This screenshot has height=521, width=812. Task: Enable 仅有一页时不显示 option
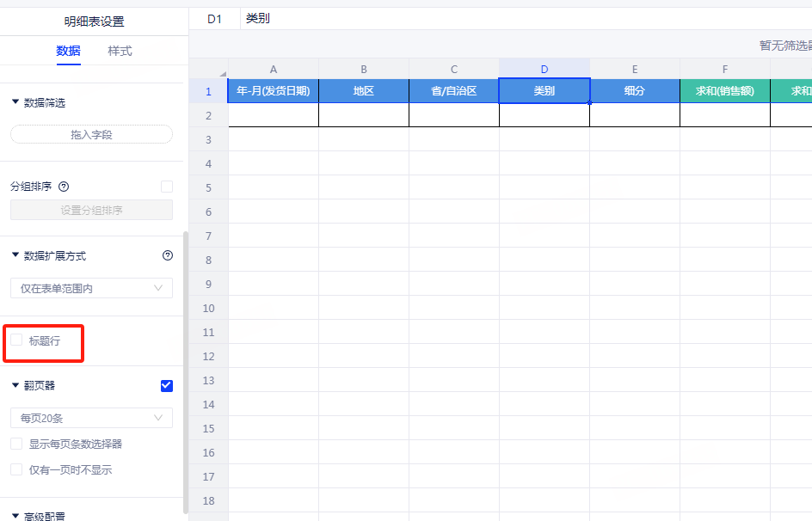16,469
